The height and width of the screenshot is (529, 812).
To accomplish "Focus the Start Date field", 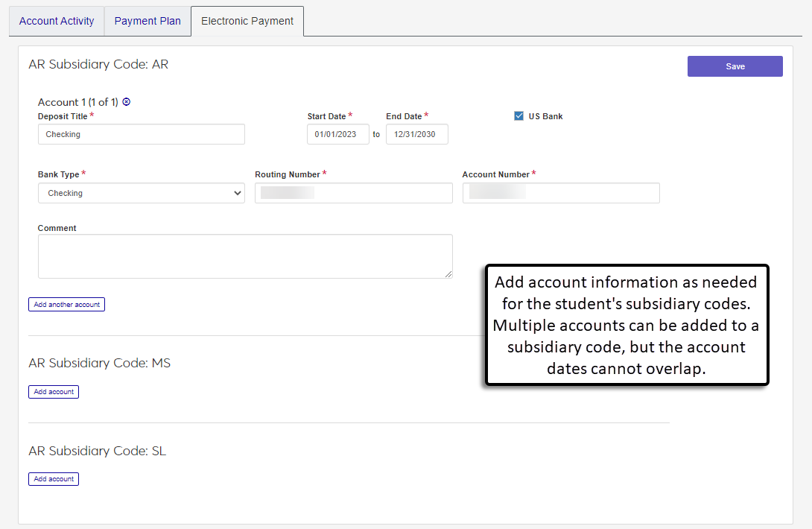I will (337, 134).
